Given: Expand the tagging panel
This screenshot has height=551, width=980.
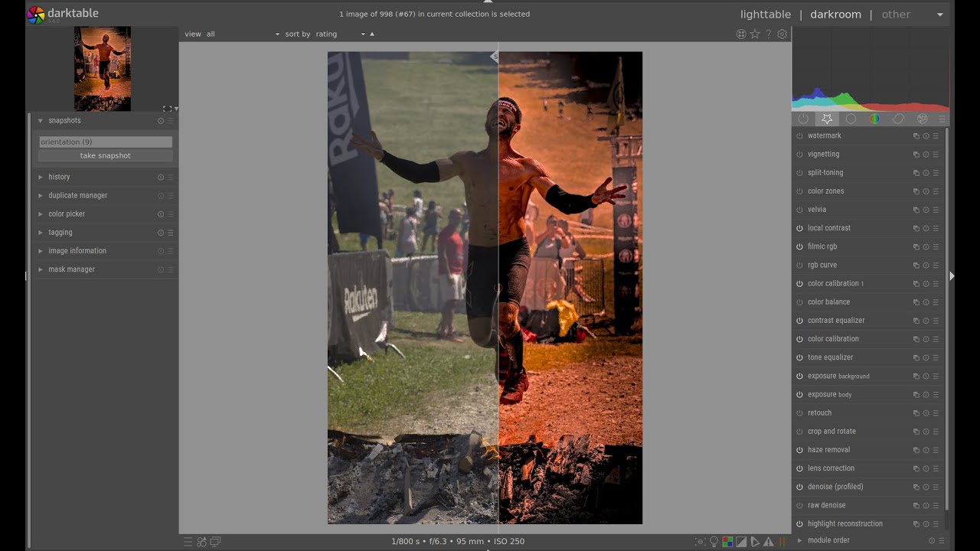Looking at the screenshot, I should (x=41, y=233).
